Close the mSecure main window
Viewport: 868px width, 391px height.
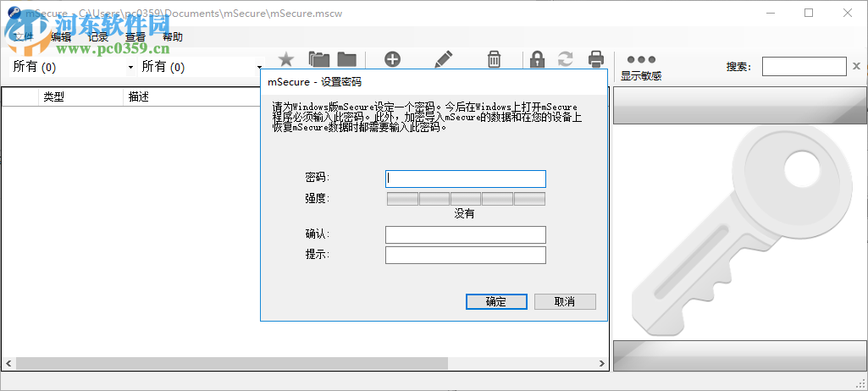coord(848,14)
